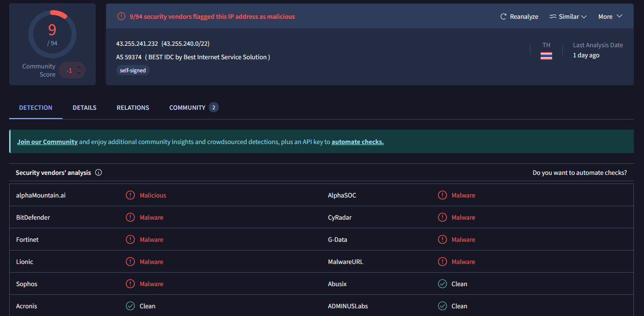
Task: Click the self-signed tag
Action: [133, 70]
